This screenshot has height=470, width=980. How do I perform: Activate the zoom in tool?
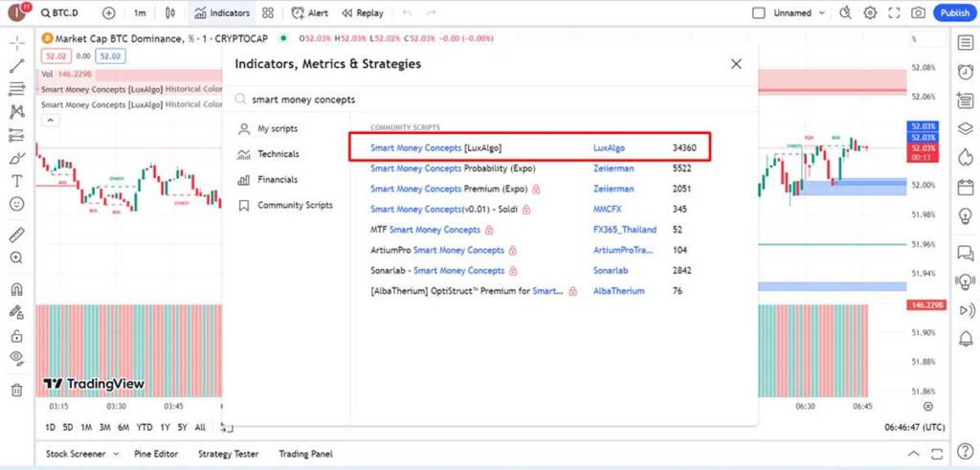[x=17, y=257]
